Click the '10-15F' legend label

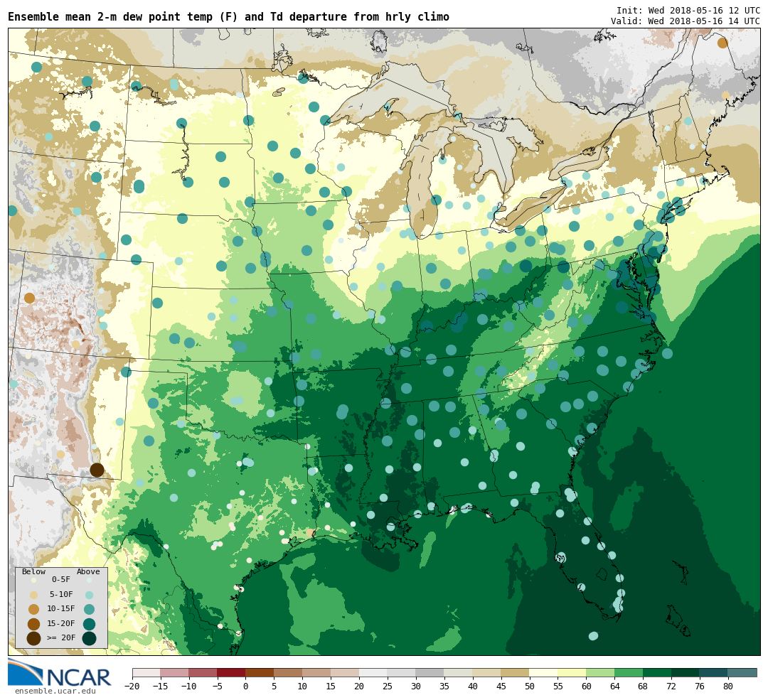pyautogui.click(x=61, y=608)
